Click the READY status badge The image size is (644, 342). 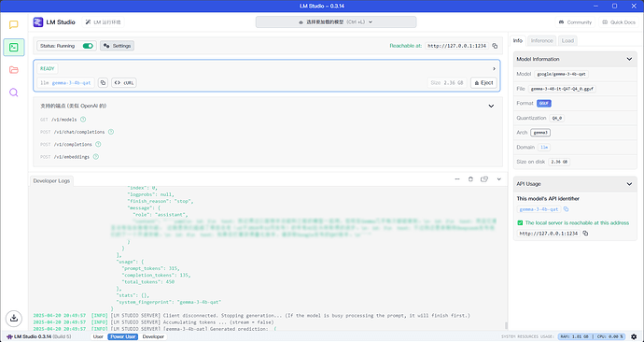48,68
